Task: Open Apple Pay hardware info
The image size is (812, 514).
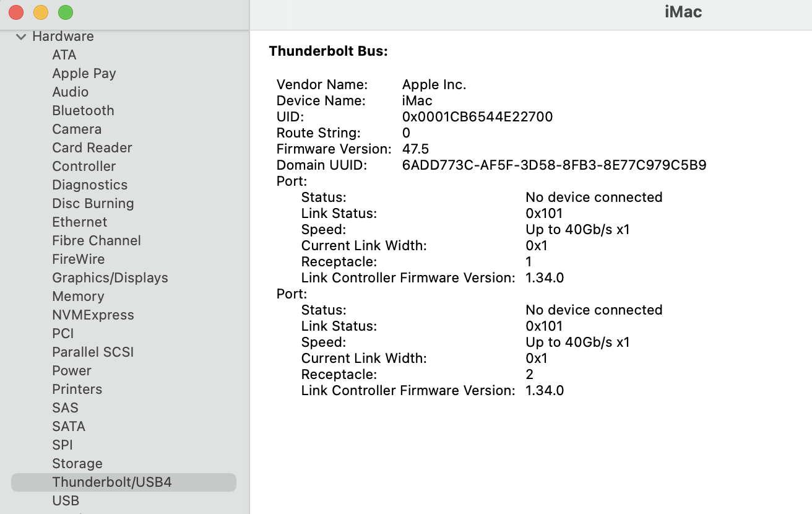Action: coord(84,74)
